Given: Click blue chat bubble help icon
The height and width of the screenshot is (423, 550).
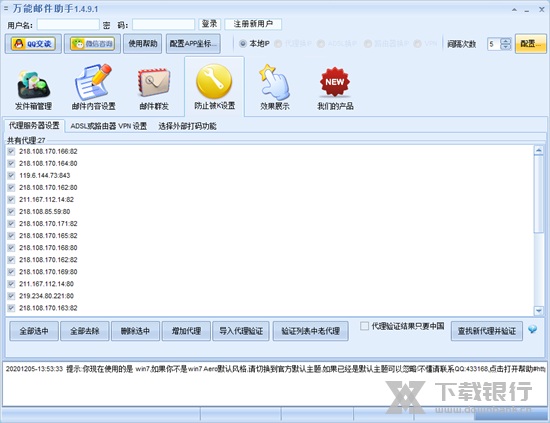Looking at the screenshot, I should click(532, 329).
